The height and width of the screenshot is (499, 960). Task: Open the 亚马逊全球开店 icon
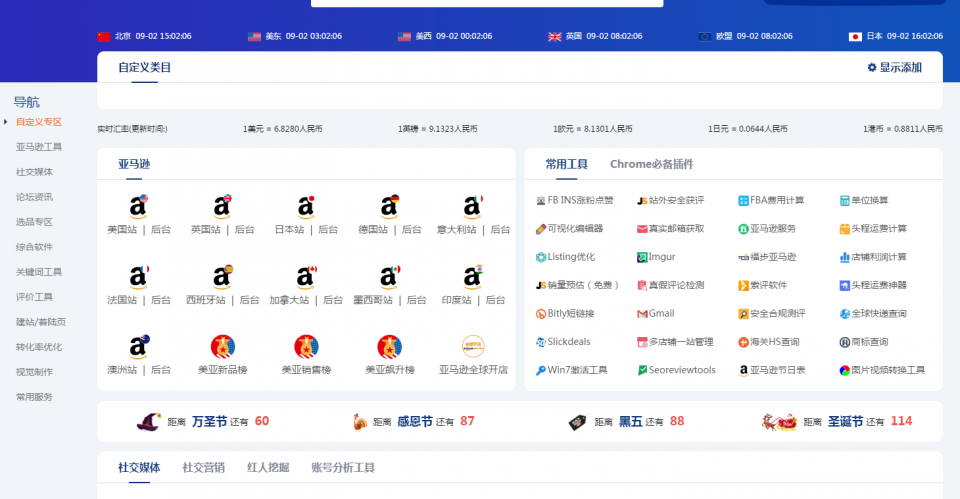473,347
